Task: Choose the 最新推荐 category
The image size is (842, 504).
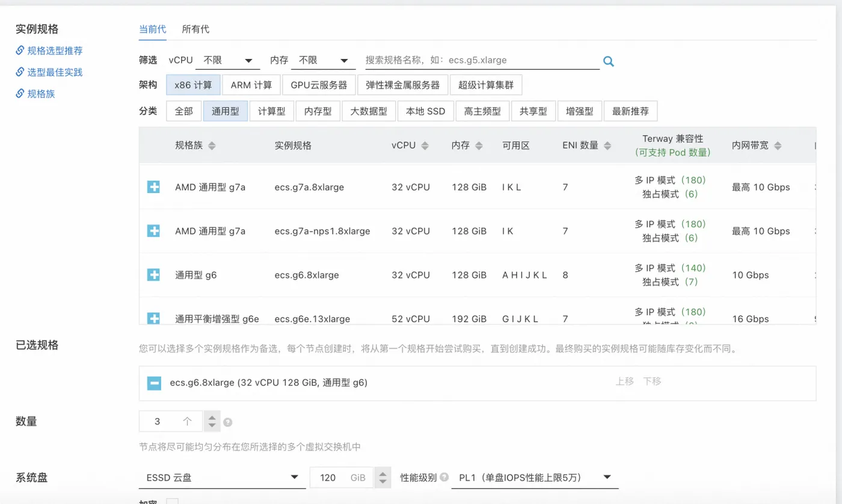Action: pos(631,111)
